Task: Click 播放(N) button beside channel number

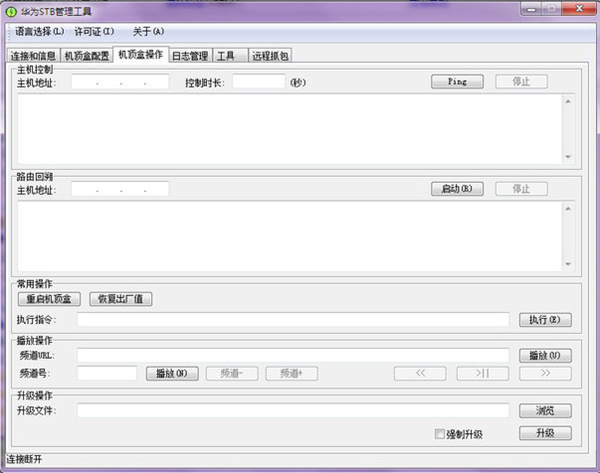Action: tap(172, 373)
